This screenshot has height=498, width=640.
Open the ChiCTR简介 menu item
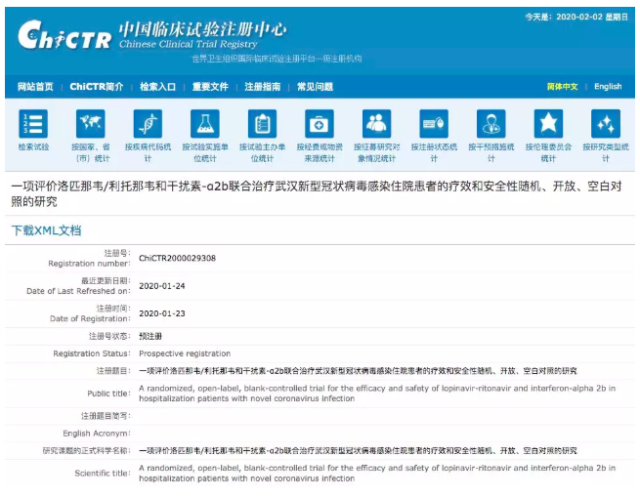pos(97,87)
